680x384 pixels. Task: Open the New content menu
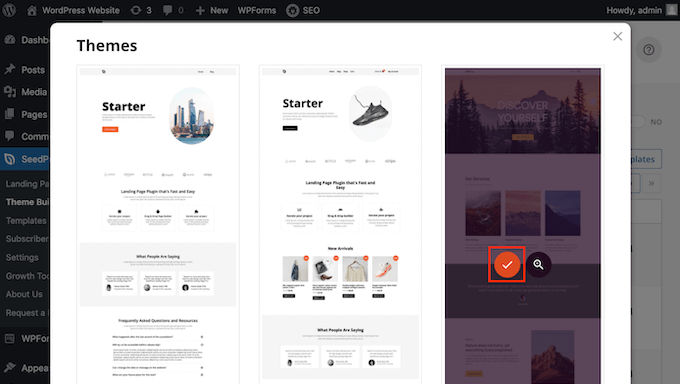click(212, 10)
